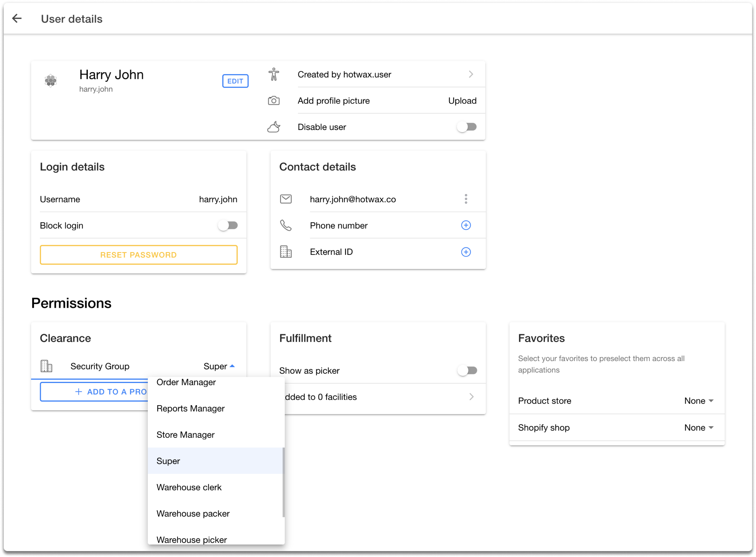Toggle the Block login switch
The height and width of the screenshot is (557, 756).
pos(228,226)
